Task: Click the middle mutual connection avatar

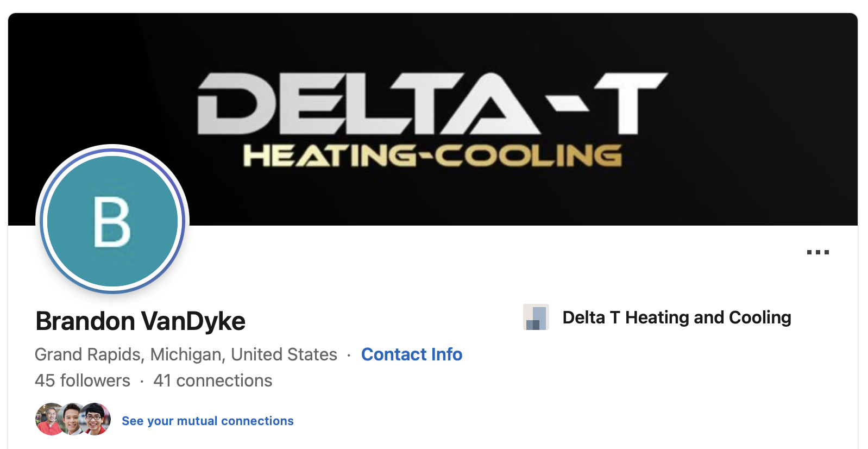Action: (72, 419)
